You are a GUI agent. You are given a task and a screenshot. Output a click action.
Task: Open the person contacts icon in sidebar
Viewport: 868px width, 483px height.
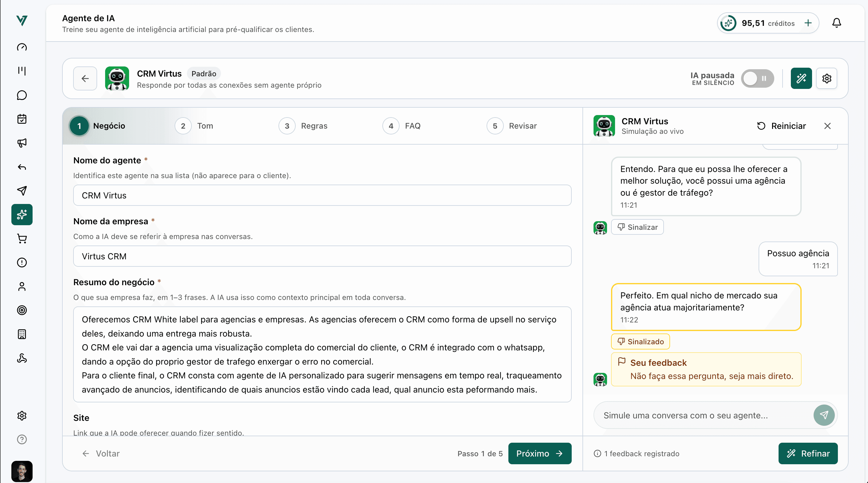pyautogui.click(x=22, y=286)
